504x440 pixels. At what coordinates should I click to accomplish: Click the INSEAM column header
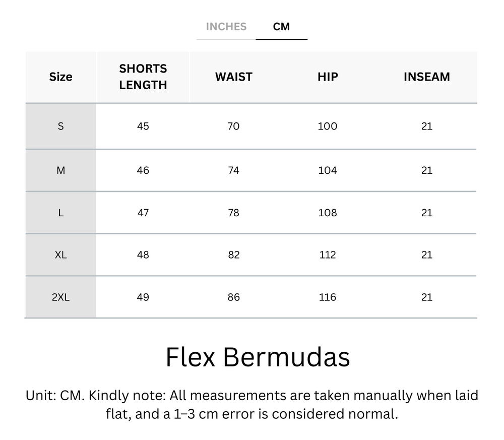point(427,77)
